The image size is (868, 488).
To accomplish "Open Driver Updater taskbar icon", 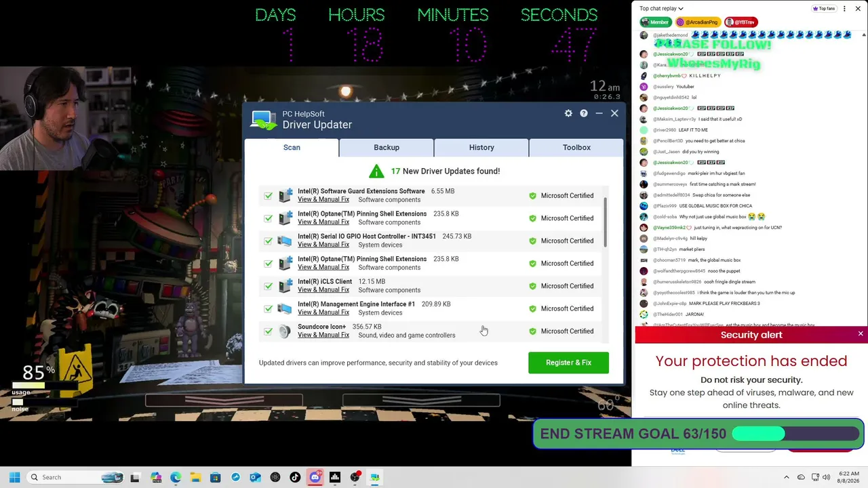I will click(x=374, y=477).
